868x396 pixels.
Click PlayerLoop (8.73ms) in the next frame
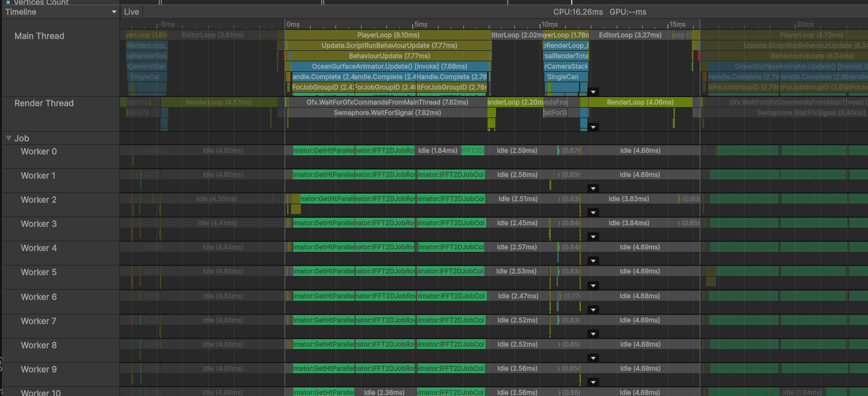point(784,35)
